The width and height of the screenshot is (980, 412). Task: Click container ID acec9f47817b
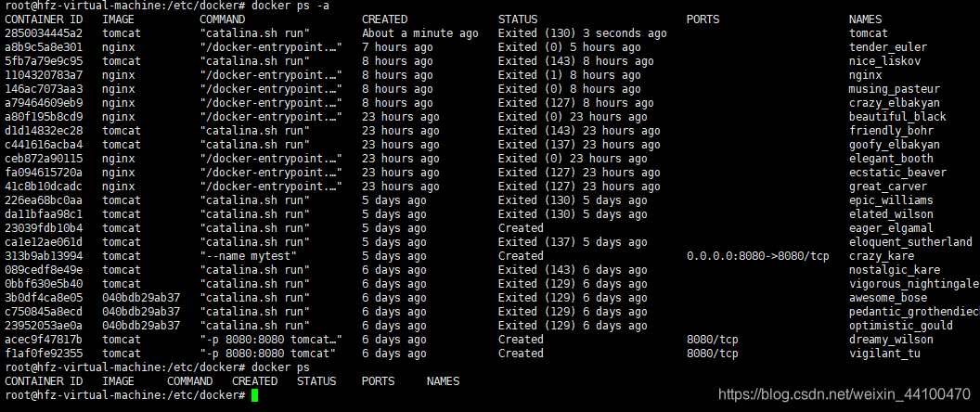(x=44, y=340)
